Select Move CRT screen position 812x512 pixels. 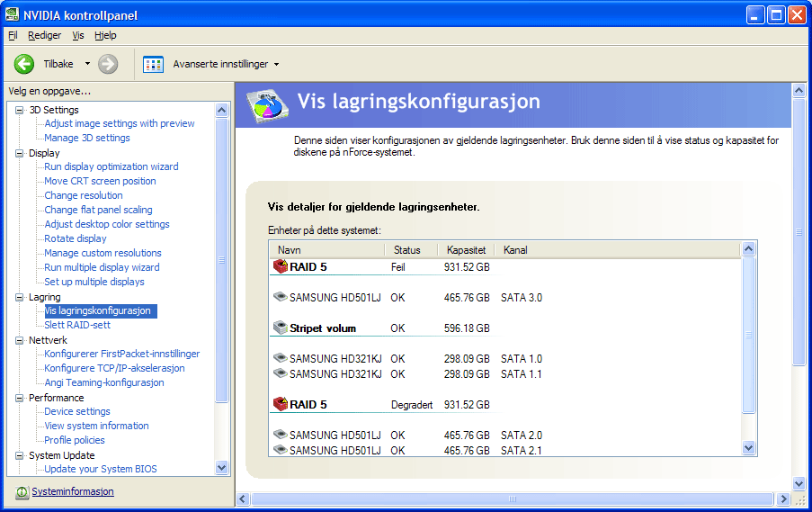coord(100,181)
